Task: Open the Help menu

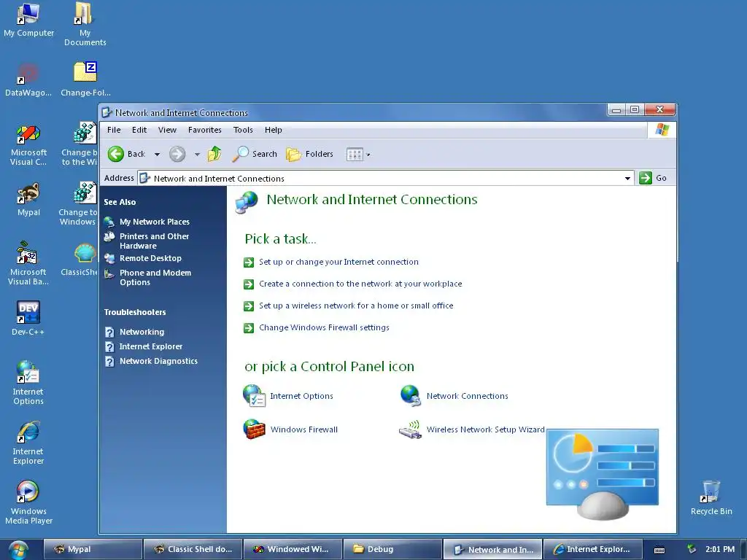Action: pos(274,130)
